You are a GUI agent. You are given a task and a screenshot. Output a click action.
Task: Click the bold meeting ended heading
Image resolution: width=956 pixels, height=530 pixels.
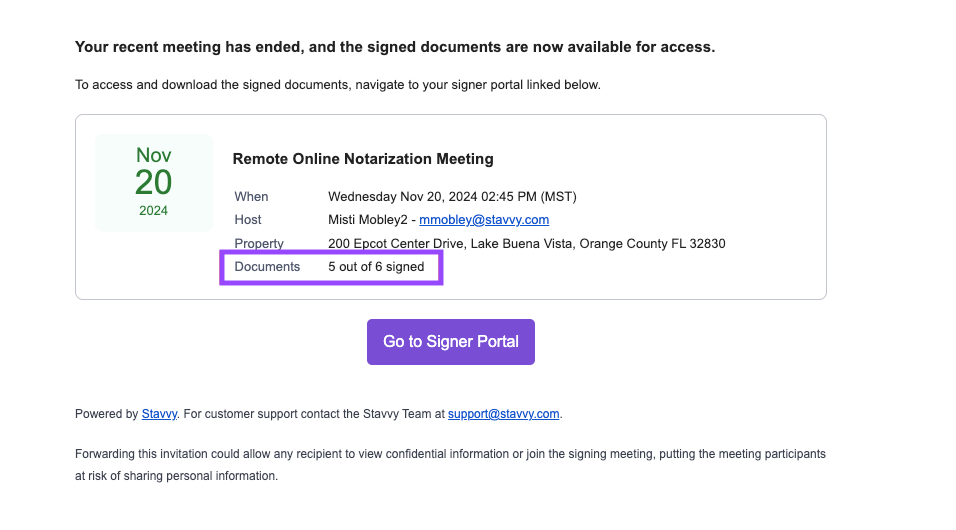pyautogui.click(x=395, y=47)
